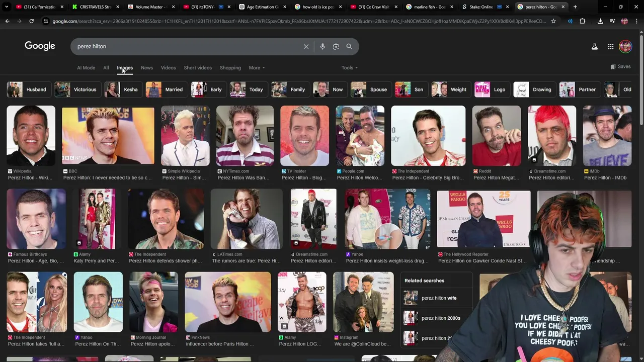Start voice search with the microphone icon
The height and width of the screenshot is (362, 644).
323,46
